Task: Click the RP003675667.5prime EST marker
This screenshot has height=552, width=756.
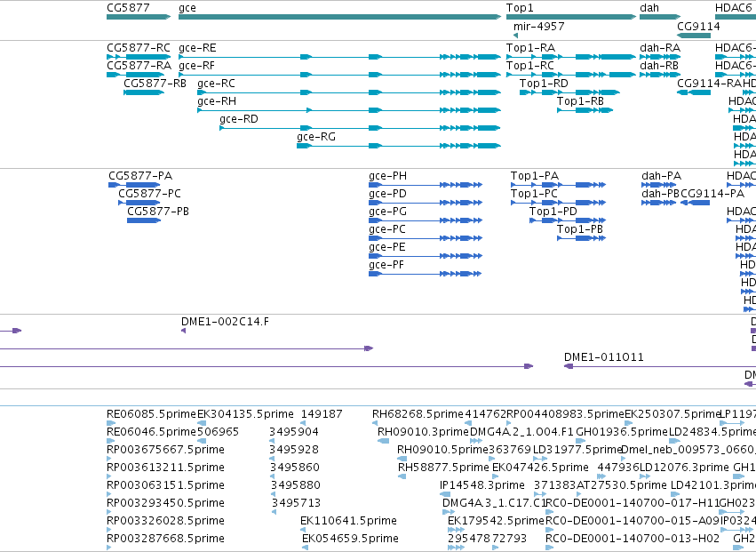Action: coord(109,459)
